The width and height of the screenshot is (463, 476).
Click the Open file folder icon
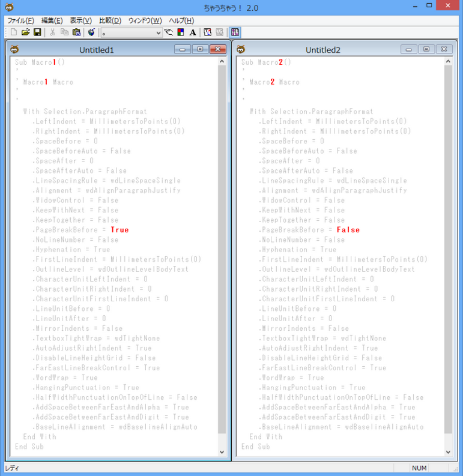pos(25,32)
